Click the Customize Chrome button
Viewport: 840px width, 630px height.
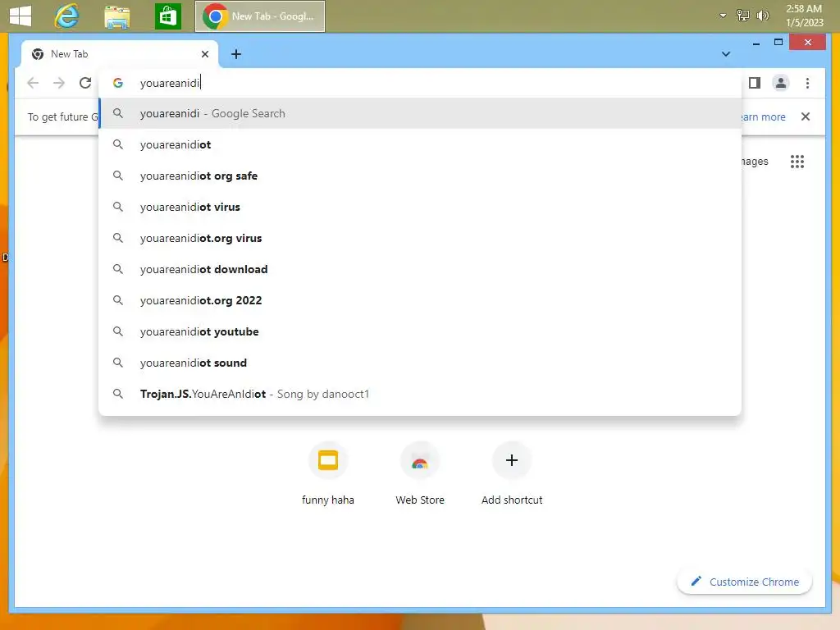(x=745, y=582)
